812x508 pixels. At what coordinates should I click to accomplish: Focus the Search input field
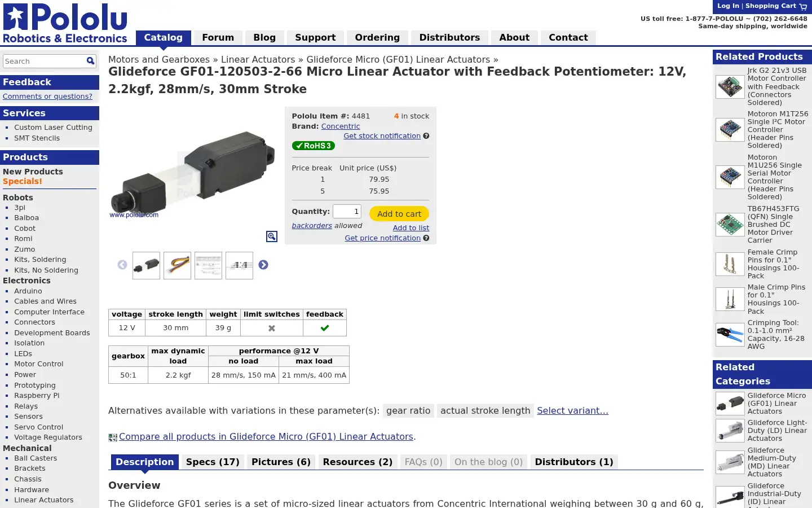[x=44, y=61]
